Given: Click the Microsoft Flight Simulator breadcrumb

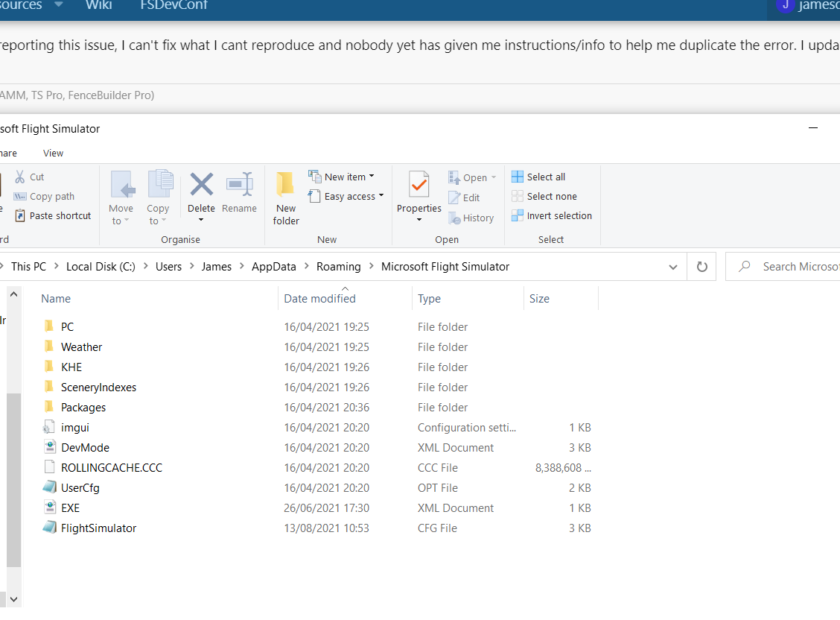Looking at the screenshot, I should click(445, 267).
